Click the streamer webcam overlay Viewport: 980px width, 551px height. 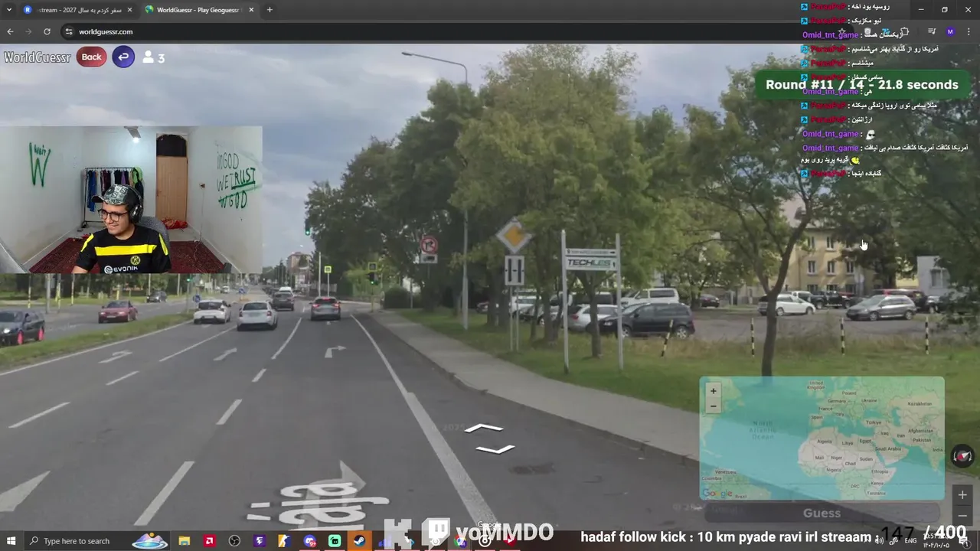pos(131,201)
